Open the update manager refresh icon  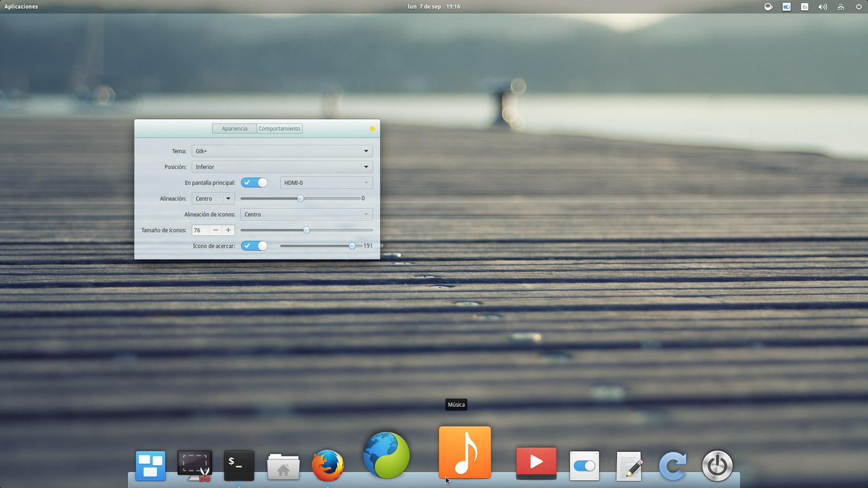pyautogui.click(x=673, y=466)
